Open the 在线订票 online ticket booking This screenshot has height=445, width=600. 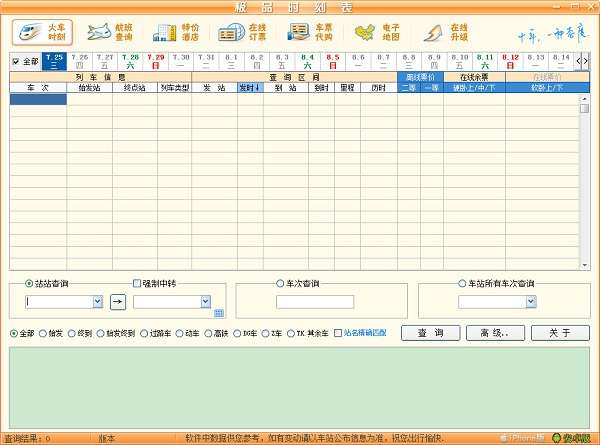[x=243, y=32]
